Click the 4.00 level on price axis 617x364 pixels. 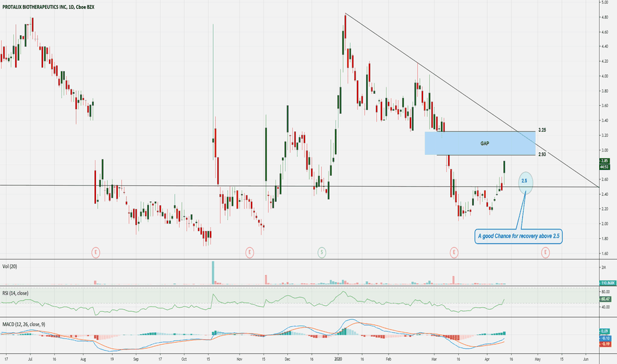click(x=604, y=76)
